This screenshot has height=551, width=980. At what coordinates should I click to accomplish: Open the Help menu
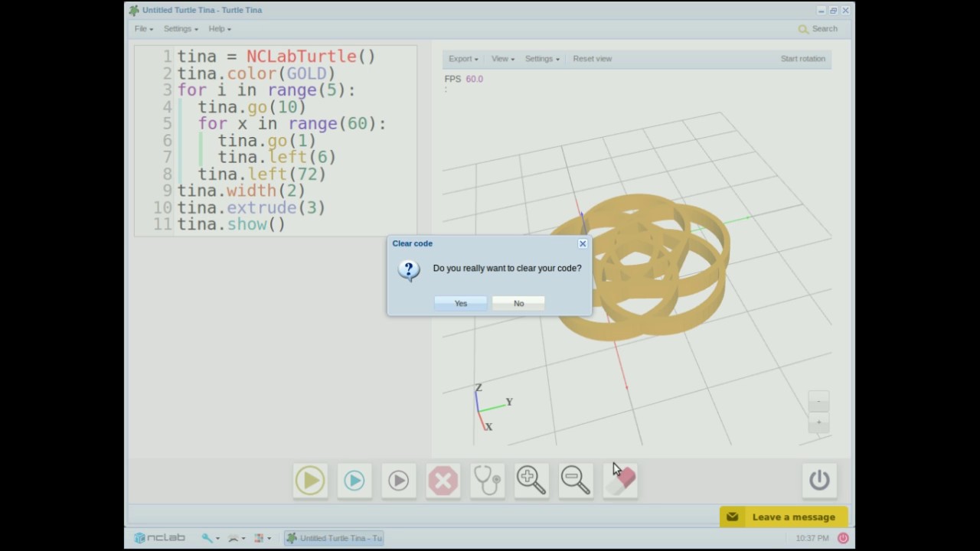(220, 29)
